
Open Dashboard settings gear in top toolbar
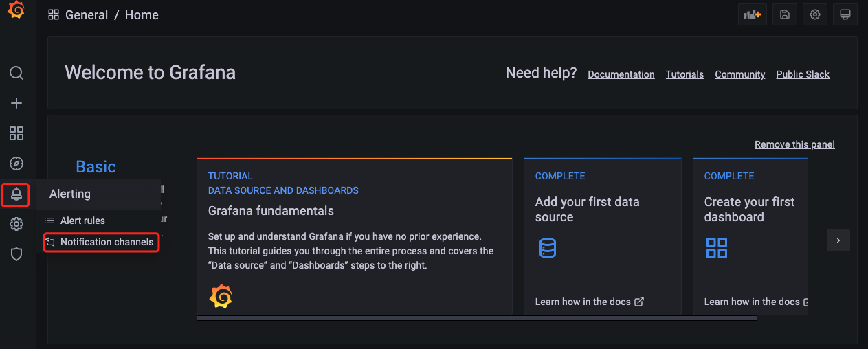(x=815, y=14)
